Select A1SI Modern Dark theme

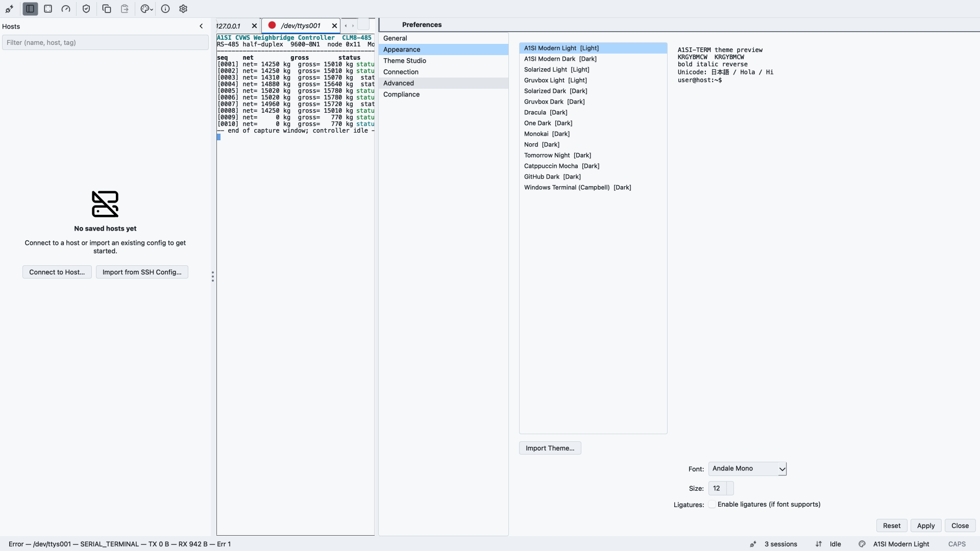click(593, 59)
